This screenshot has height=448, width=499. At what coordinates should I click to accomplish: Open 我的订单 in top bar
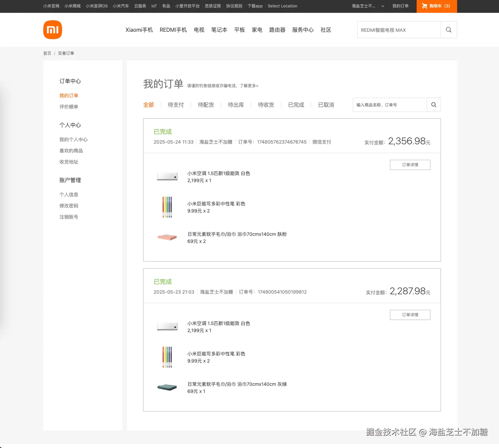point(400,6)
